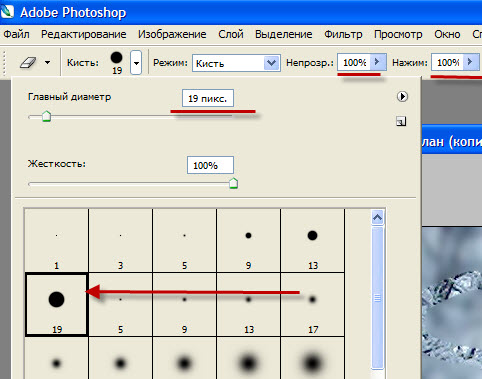Click the Нажим 100% value field
The image size is (482, 379).
click(448, 62)
